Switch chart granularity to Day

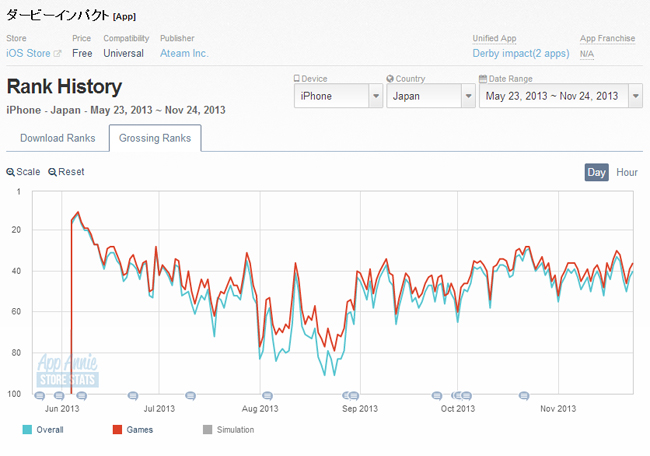click(597, 172)
